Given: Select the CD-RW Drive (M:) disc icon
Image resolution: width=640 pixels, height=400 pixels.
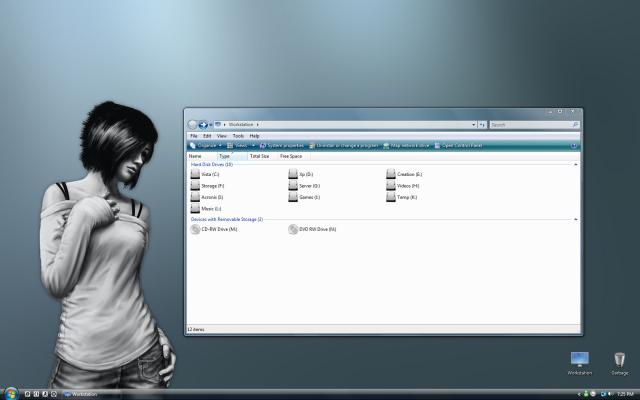Looking at the screenshot, I should [x=195, y=229].
